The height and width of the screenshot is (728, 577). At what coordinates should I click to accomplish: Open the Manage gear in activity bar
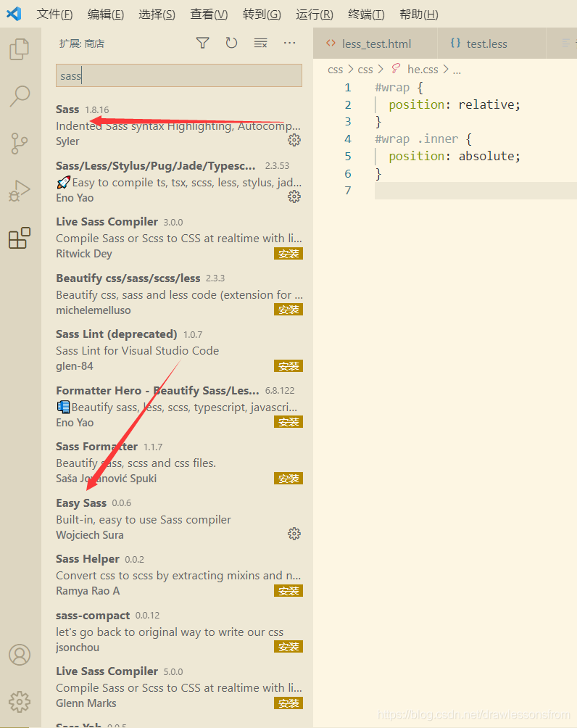(x=20, y=702)
